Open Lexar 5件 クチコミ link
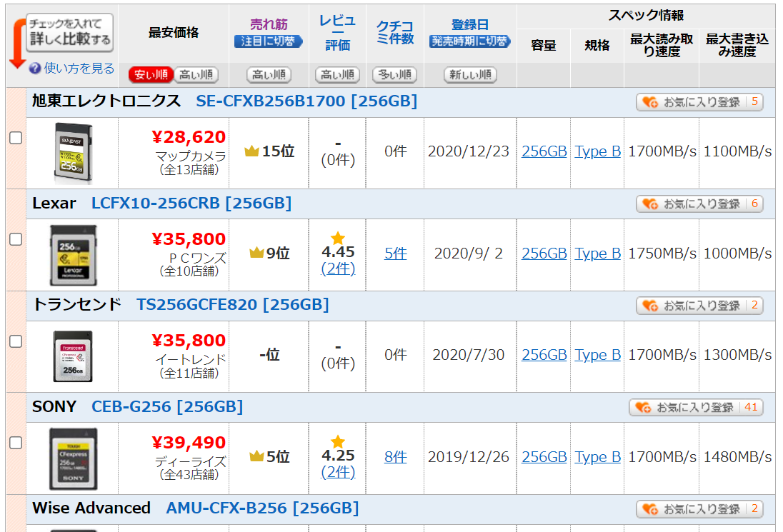 396,254
